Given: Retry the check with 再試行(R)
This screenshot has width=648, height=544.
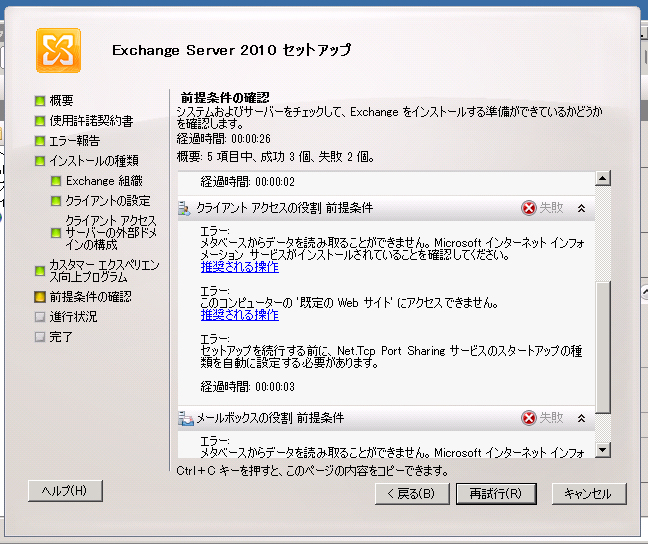Looking at the screenshot, I should point(496,494).
